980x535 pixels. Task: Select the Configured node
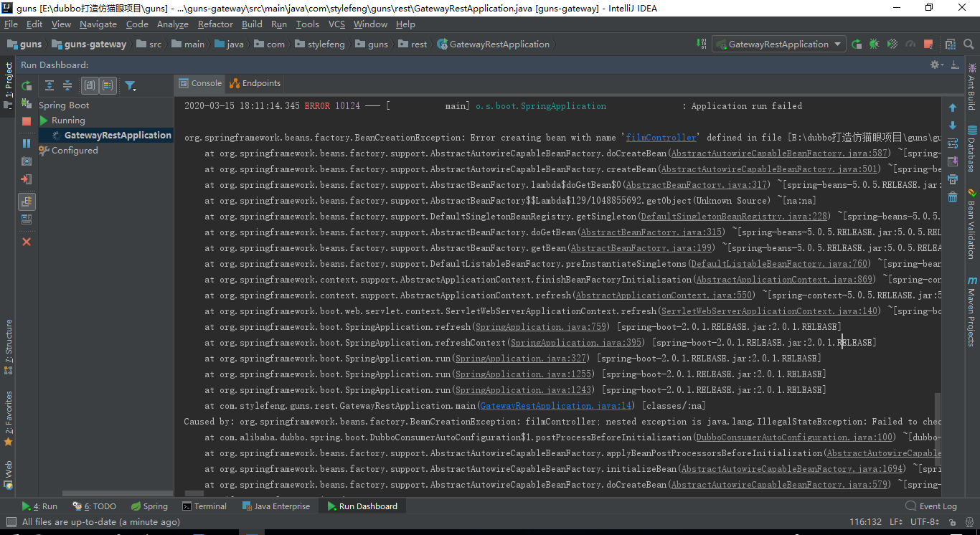click(75, 151)
